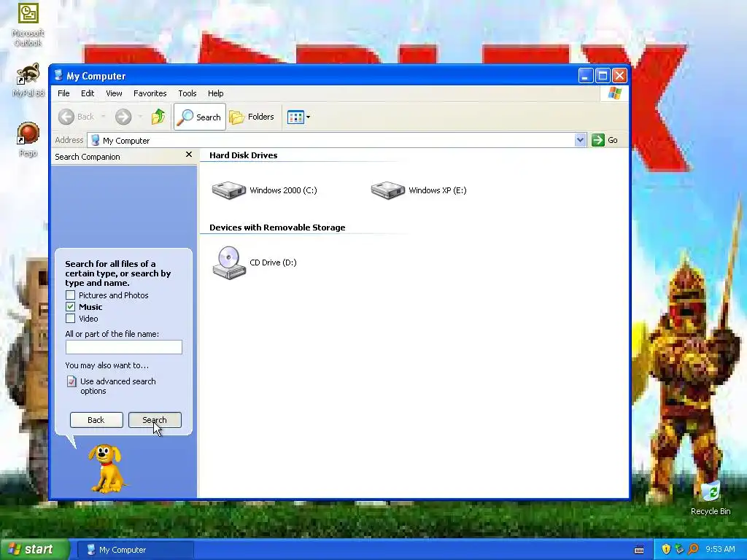The width and height of the screenshot is (747, 560).
Task: Open the Edit menu
Action: click(88, 93)
